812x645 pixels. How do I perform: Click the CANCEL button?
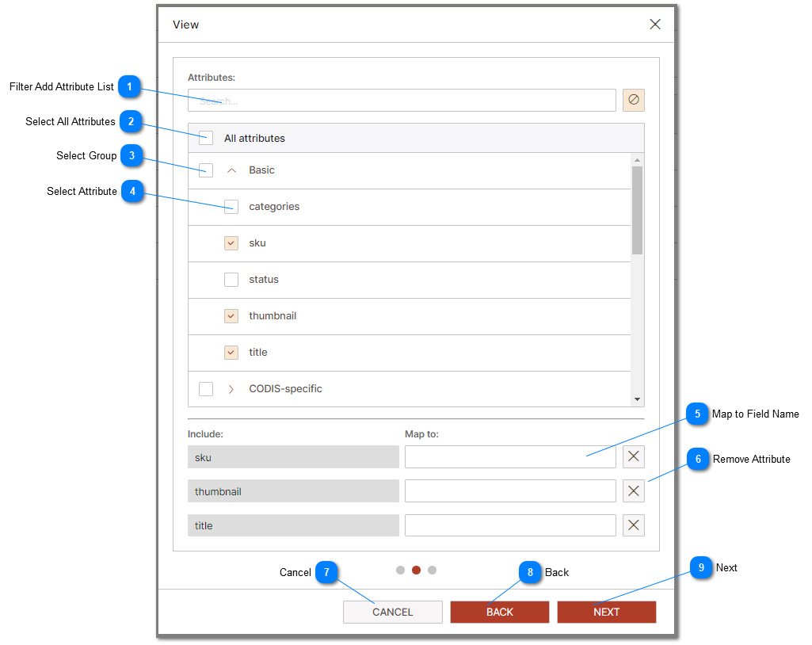392,612
